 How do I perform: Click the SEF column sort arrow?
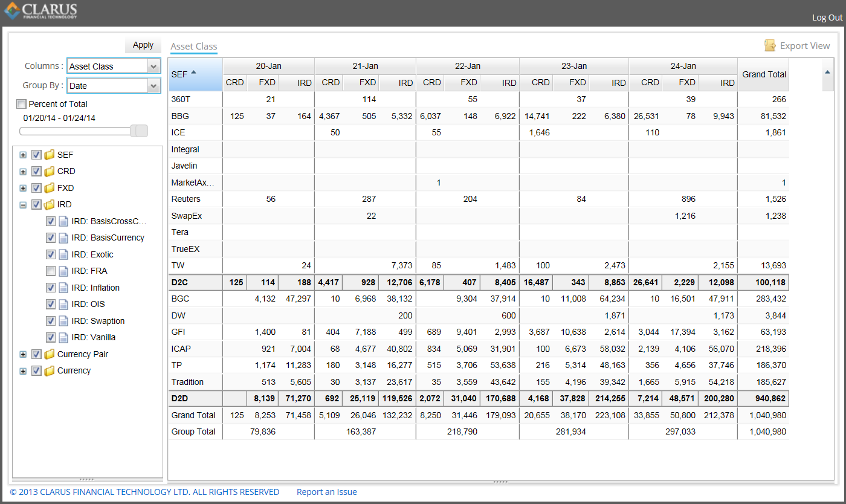click(194, 73)
